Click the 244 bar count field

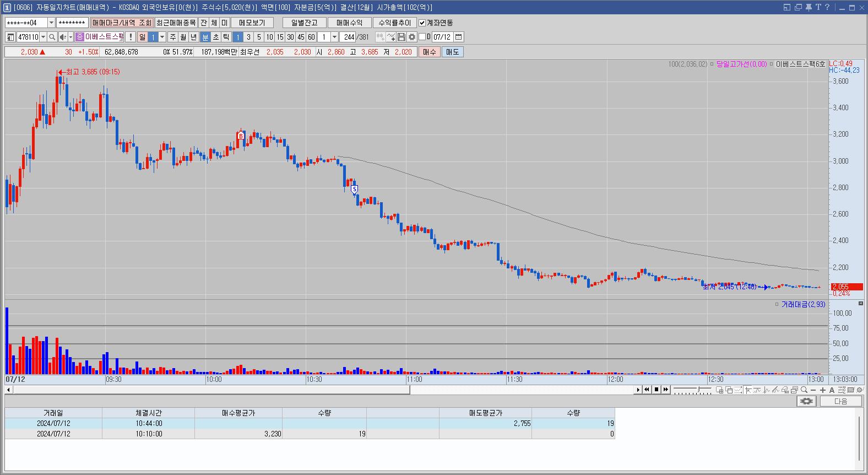(x=349, y=37)
